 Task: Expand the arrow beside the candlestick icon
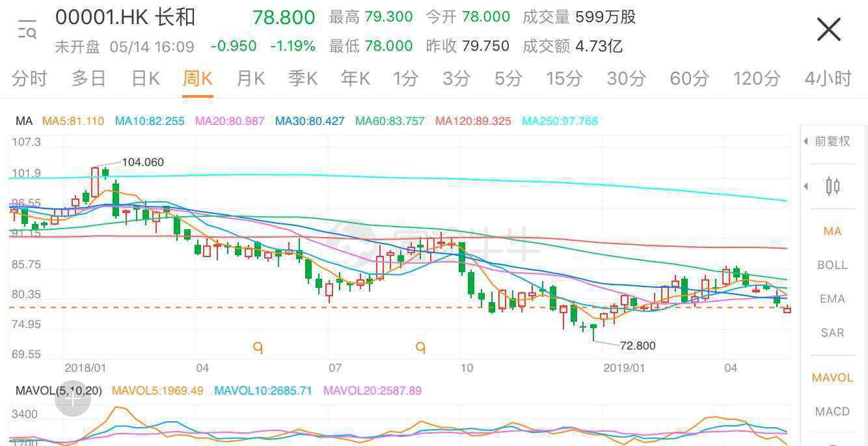[806, 186]
